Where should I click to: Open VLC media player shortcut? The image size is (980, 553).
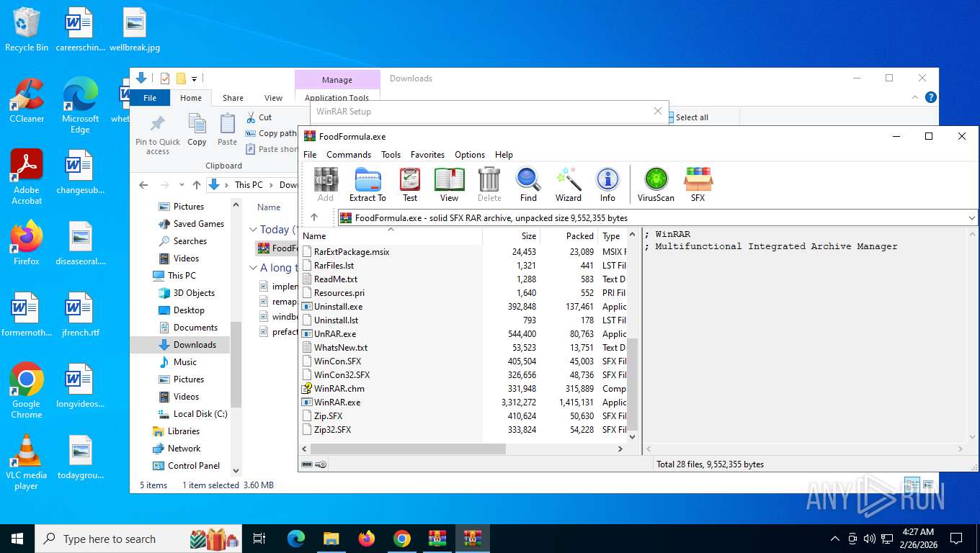(27, 462)
